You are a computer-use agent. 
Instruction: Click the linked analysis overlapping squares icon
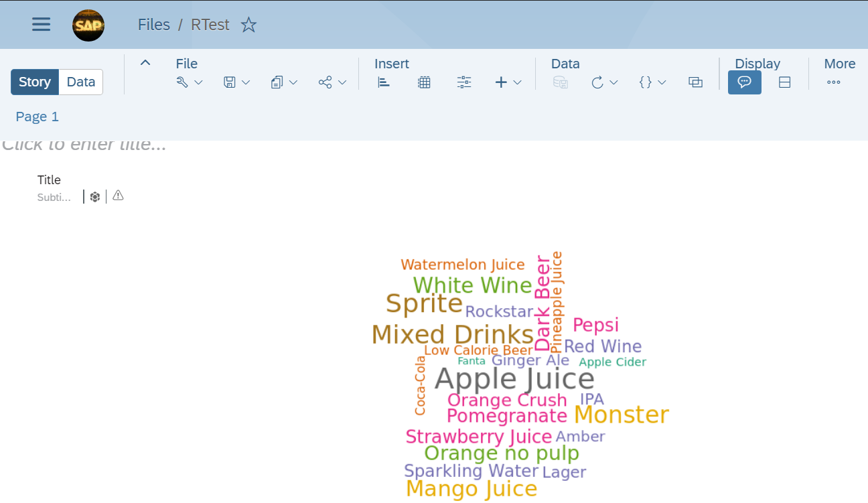(696, 82)
